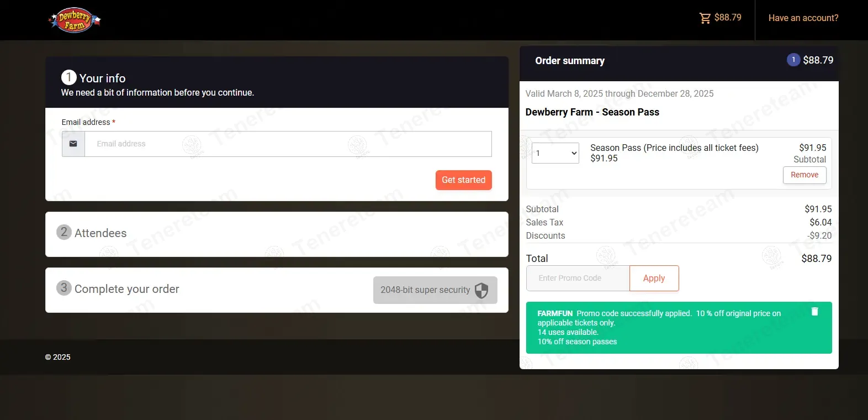Click the Enter Promo Code field
This screenshot has height=420, width=868.
(578, 279)
